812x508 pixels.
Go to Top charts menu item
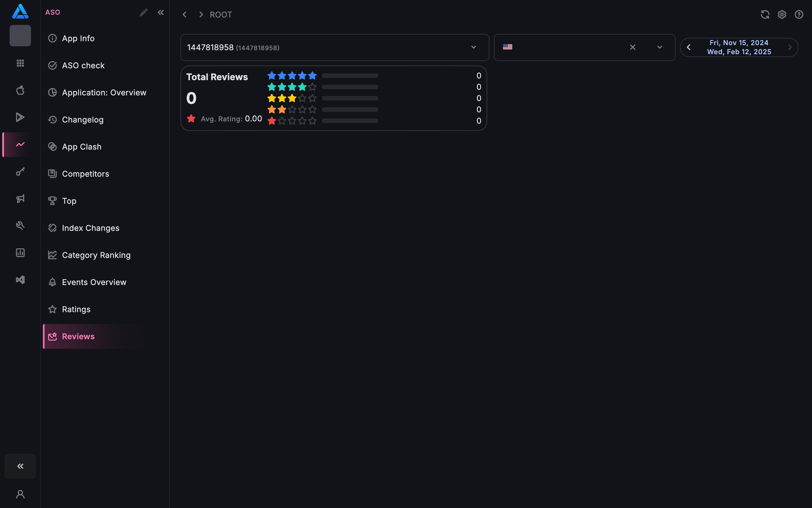(105, 201)
